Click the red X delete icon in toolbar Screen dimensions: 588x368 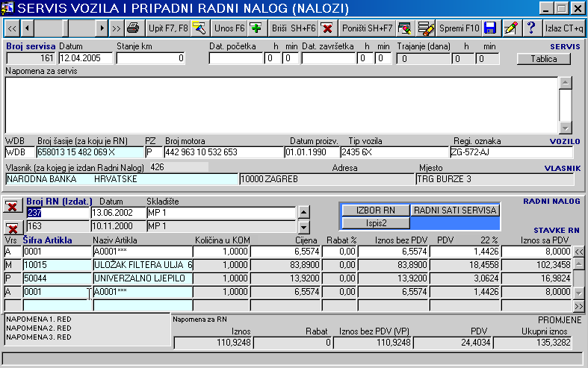[327, 28]
